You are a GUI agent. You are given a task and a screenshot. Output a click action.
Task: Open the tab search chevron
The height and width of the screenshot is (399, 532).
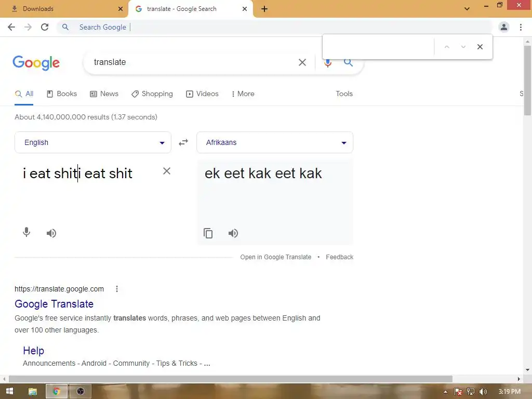coord(467,9)
